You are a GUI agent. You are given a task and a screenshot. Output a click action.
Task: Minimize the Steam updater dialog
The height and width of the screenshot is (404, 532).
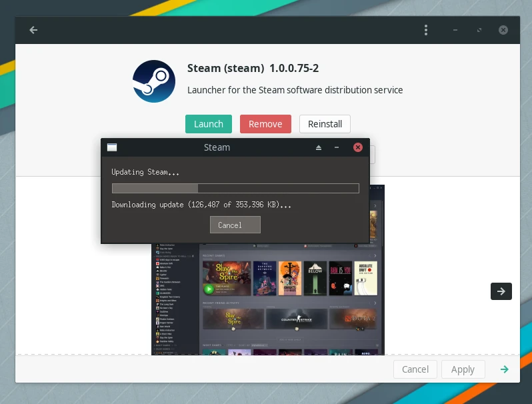[337, 147]
